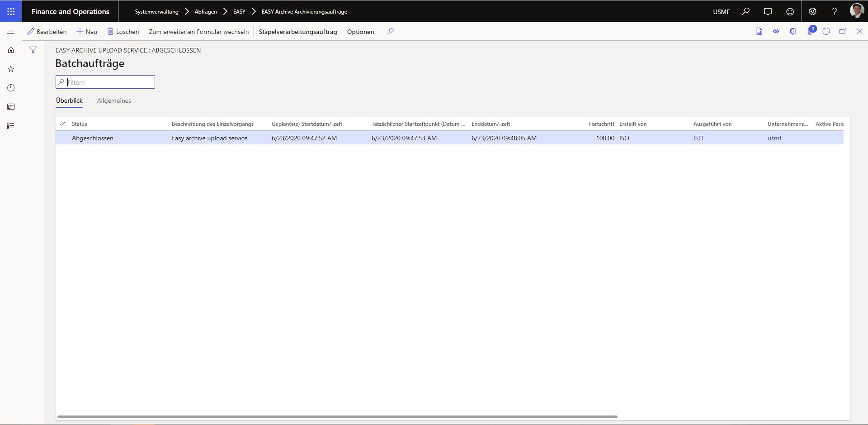The width and height of the screenshot is (868, 425).
Task: Select the Überblick tab
Action: 69,101
